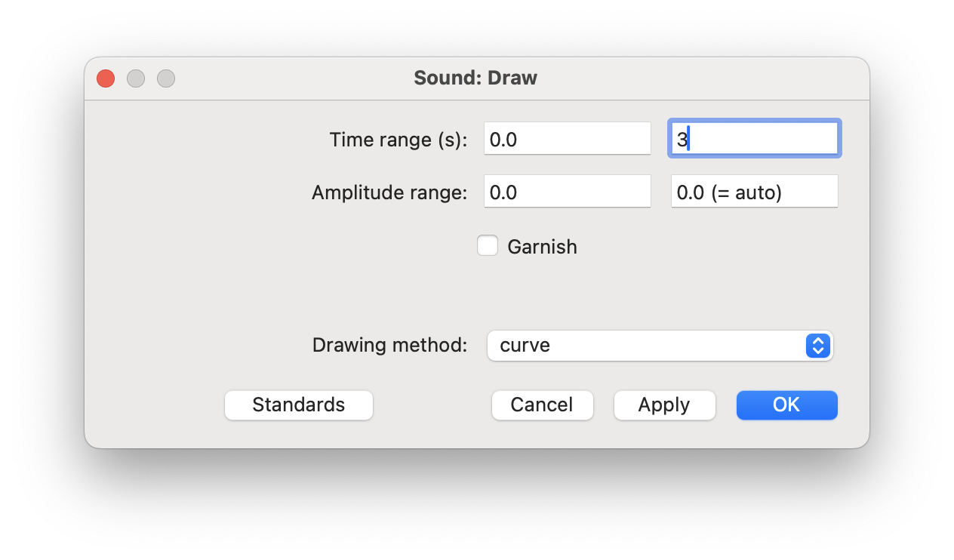Click the "Drawing method:" label
Viewport: 954px width, 560px height.
[389, 346]
